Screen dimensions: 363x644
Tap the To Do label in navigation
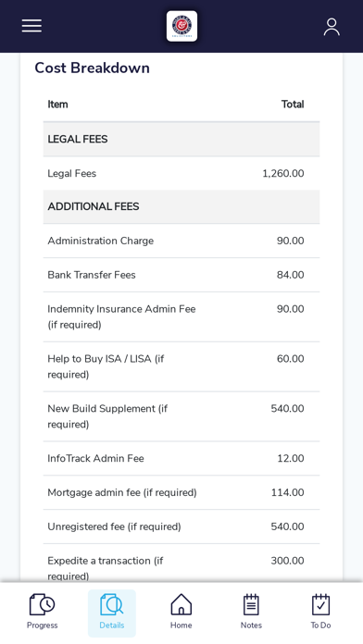click(x=320, y=625)
